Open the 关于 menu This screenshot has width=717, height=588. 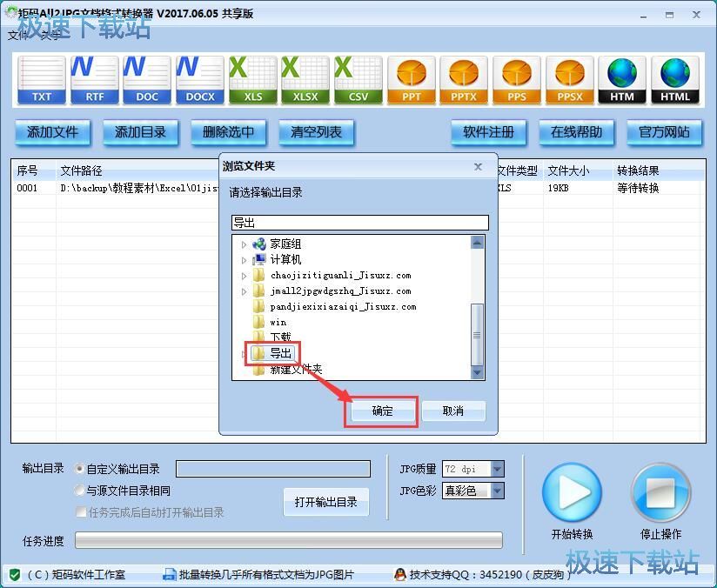click(x=50, y=37)
